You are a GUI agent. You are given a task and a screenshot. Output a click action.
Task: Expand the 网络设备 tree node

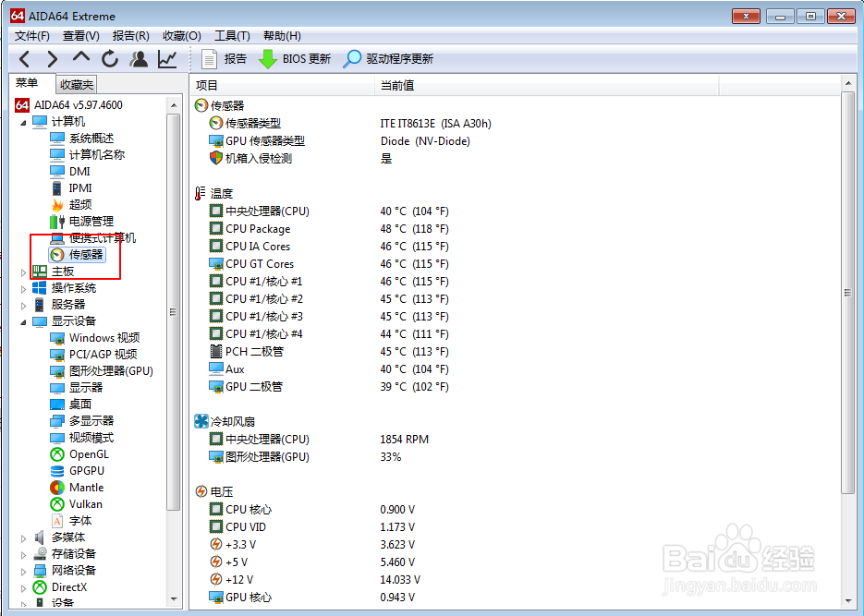(x=23, y=571)
